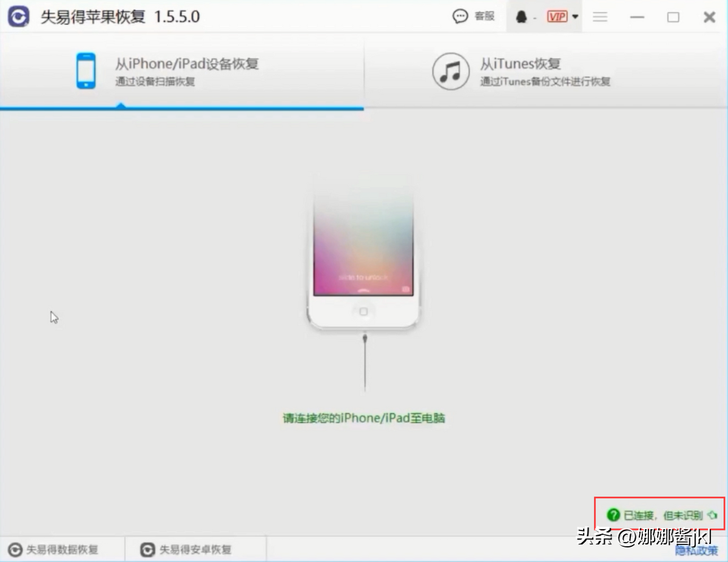
Task: Open customer service chat icon
Action: (x=460, y=16)
